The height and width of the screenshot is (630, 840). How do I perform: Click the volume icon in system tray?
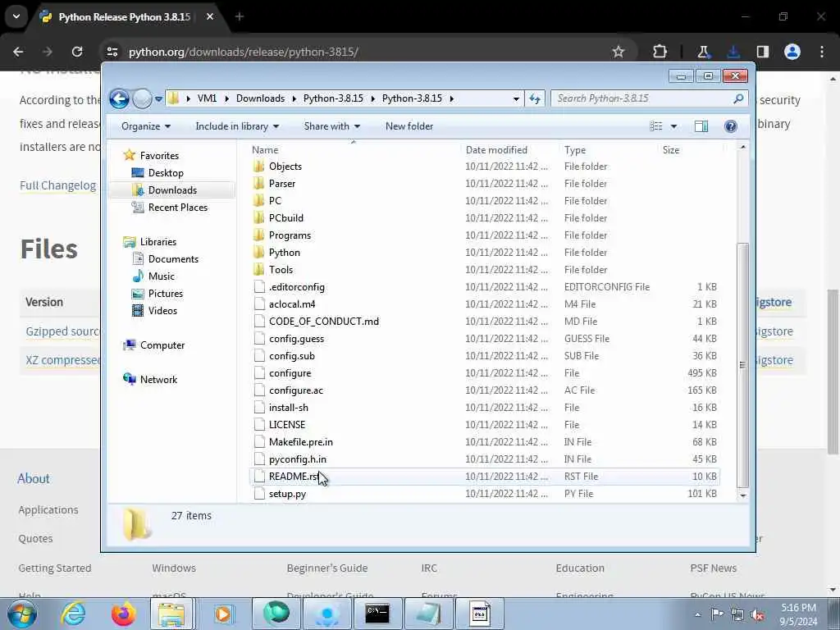757,614
